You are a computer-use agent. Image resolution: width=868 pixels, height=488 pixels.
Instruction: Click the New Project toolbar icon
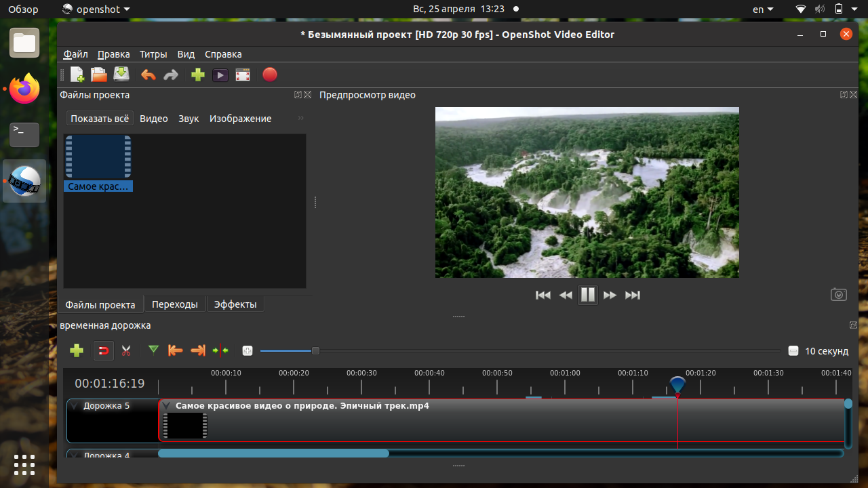(x=77, y=75)
